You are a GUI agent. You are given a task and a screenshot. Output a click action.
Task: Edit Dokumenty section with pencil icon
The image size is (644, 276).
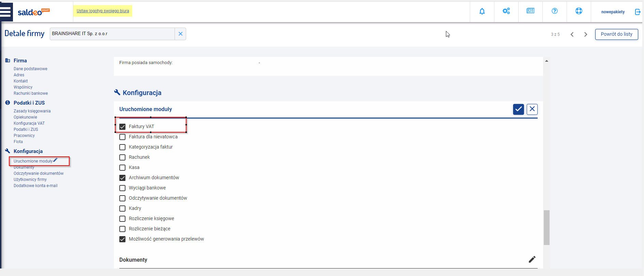point(532,259)
